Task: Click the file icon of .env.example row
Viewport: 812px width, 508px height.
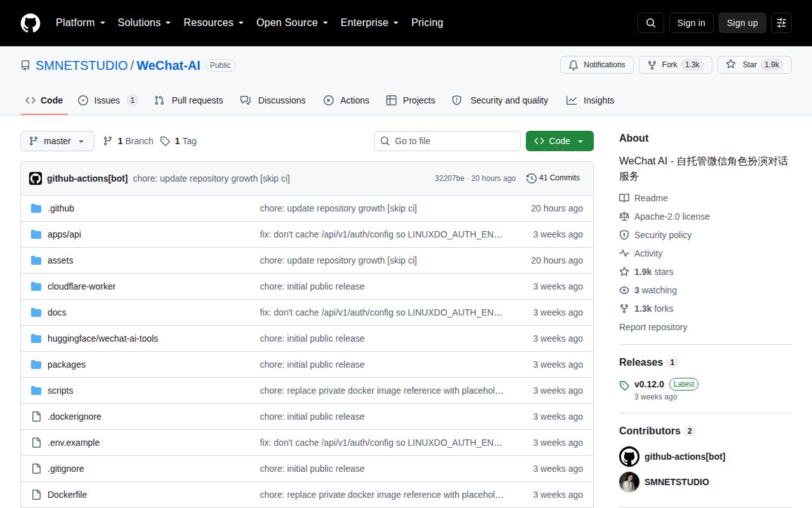Action: click(36, 443)
